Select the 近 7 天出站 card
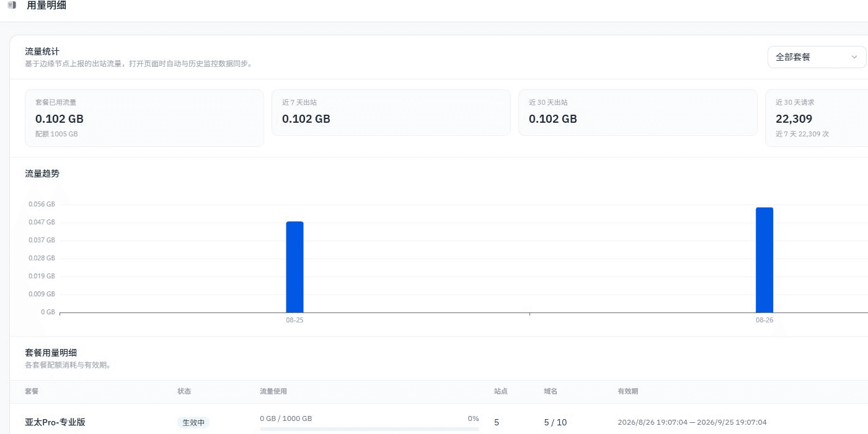The width and height of the screenshot is (868, 434). coord(391,112)
